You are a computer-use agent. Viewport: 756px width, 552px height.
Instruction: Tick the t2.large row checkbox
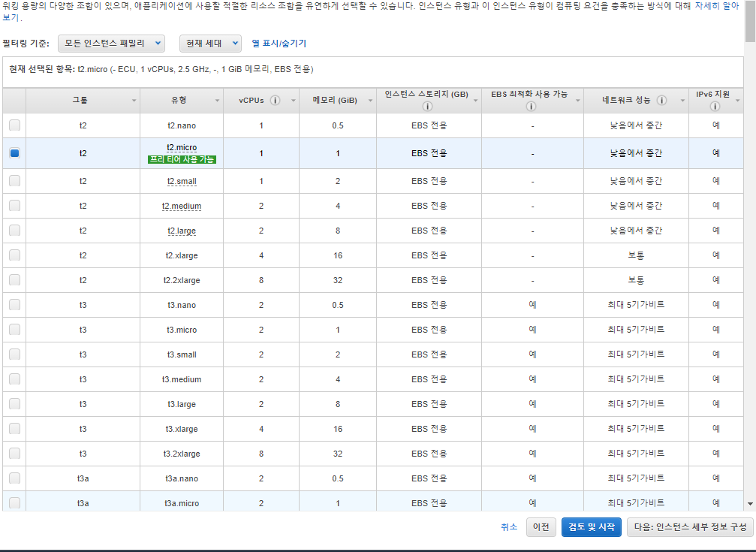coord(14,230)
